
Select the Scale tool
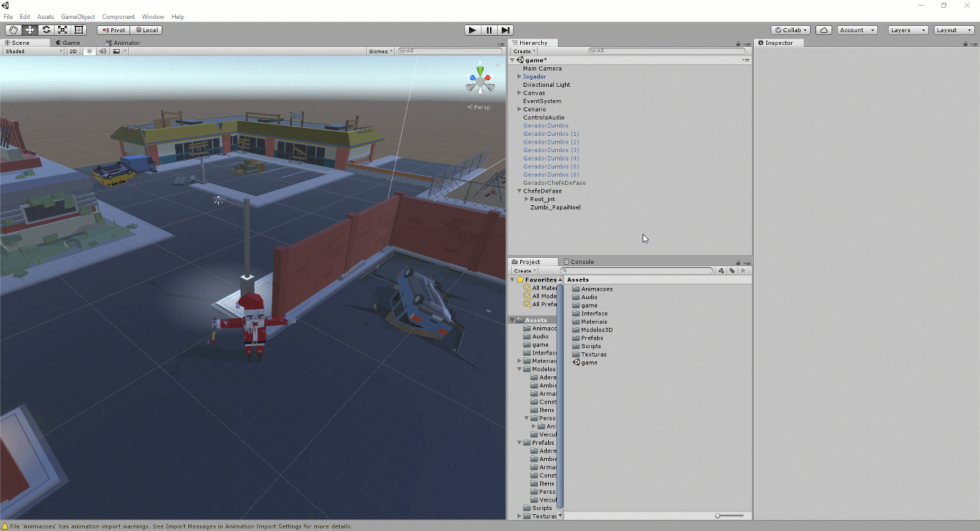point(62,30)
